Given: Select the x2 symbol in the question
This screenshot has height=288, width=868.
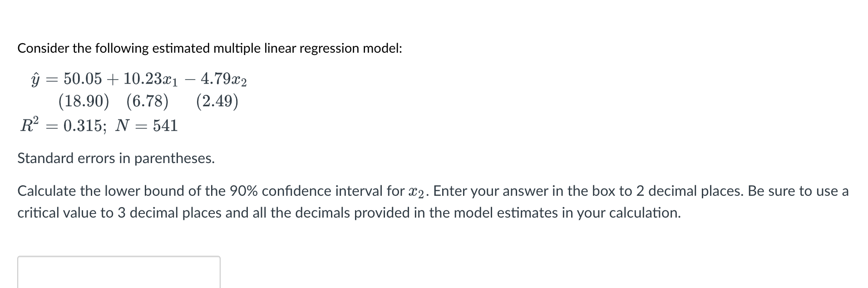Looking at the screenshot, I should point(414,191).
